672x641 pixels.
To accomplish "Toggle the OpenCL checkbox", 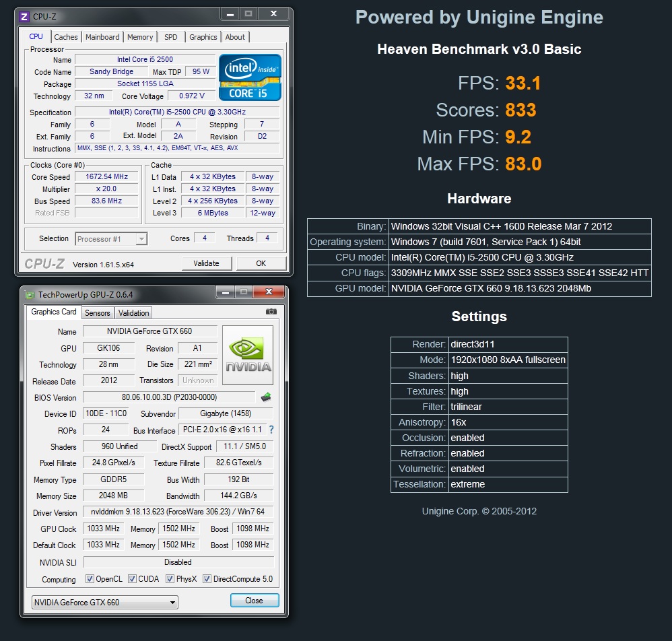I will [x=90, y=579].
